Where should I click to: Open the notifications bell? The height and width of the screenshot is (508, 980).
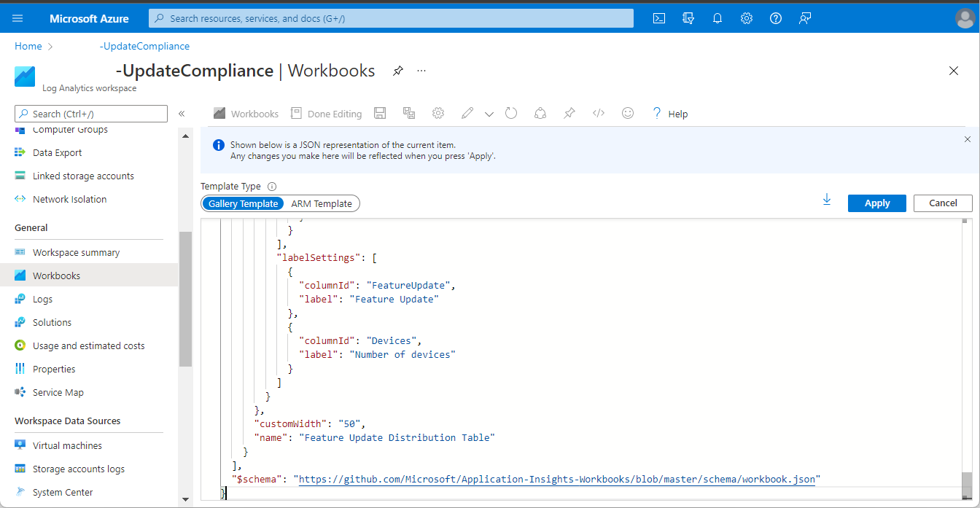717,18
